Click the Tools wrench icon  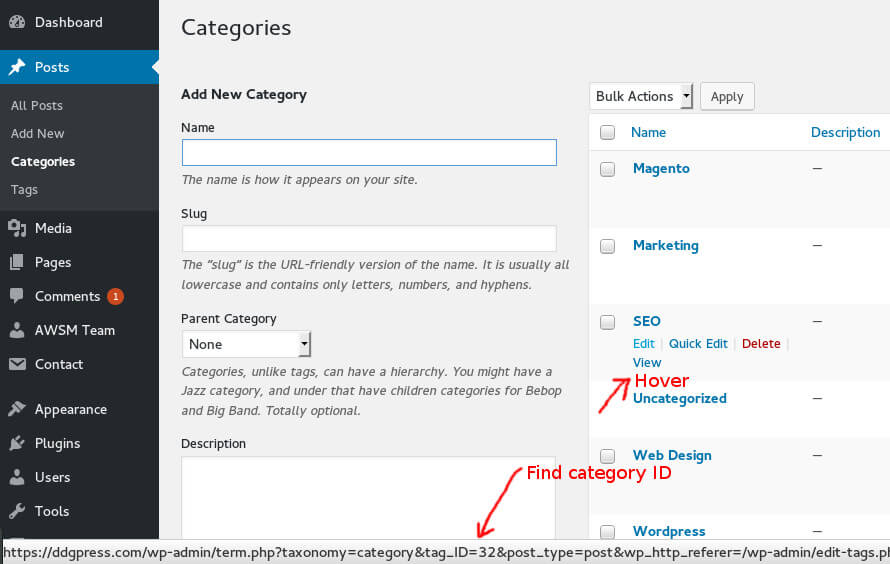pyautogui.click(x=17, y=511)
